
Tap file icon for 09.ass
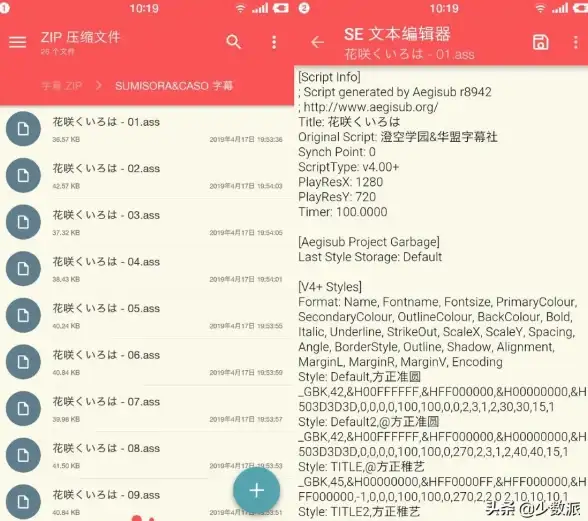[x=23, y=502]
